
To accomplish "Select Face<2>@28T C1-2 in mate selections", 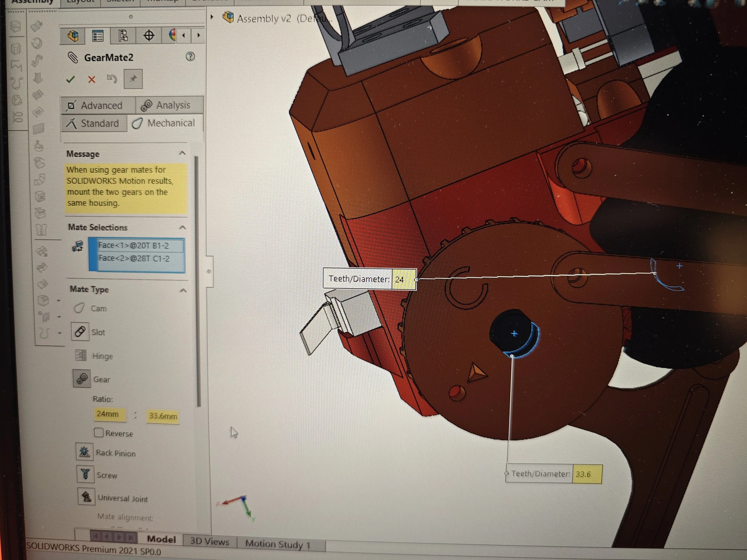I will tap(134, 259).
